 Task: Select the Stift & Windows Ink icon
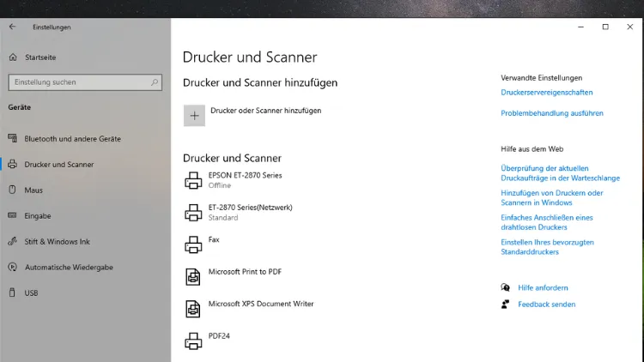[13, 241]
